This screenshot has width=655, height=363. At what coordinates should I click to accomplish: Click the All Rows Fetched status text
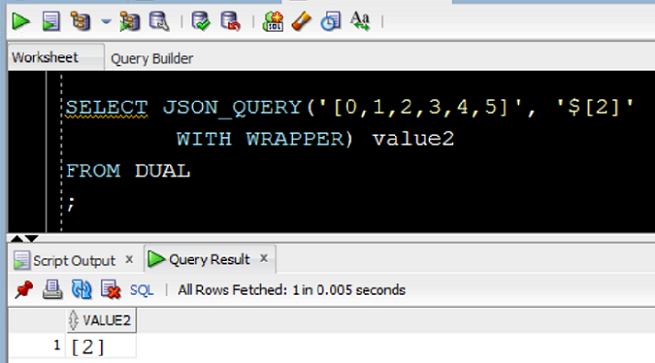292,290
